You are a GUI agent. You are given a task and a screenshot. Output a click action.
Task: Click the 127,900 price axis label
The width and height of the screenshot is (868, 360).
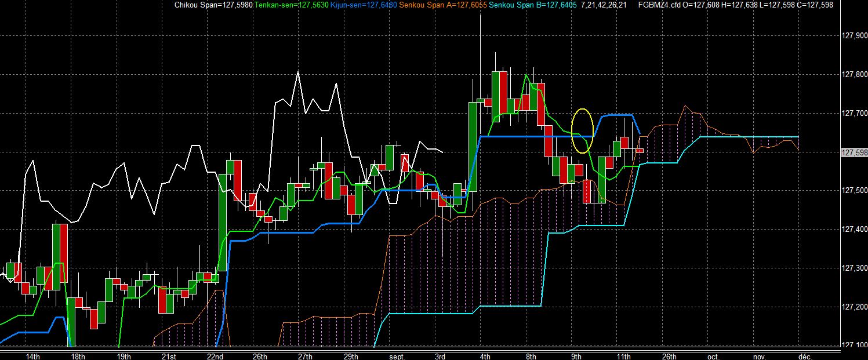point(853,36)
